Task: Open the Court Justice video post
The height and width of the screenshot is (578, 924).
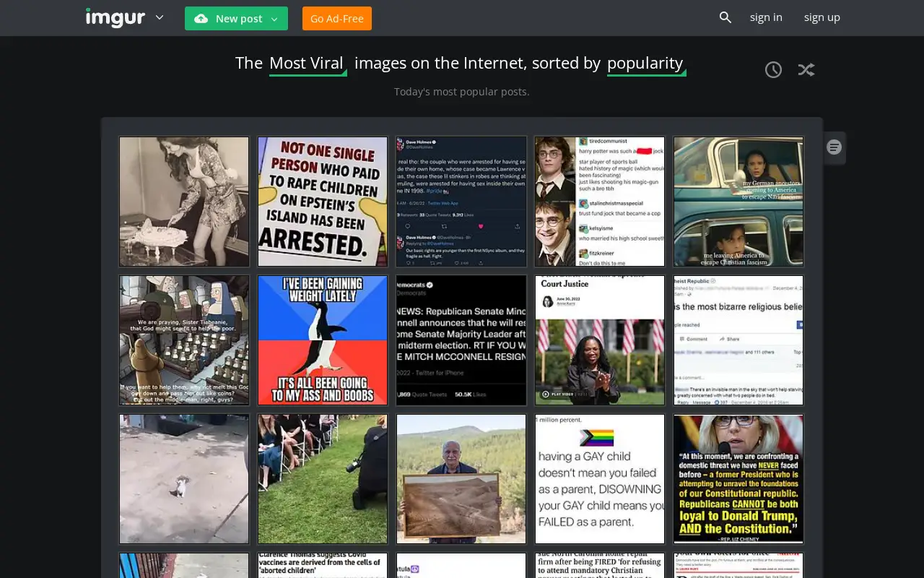Action: coord(600,340)
